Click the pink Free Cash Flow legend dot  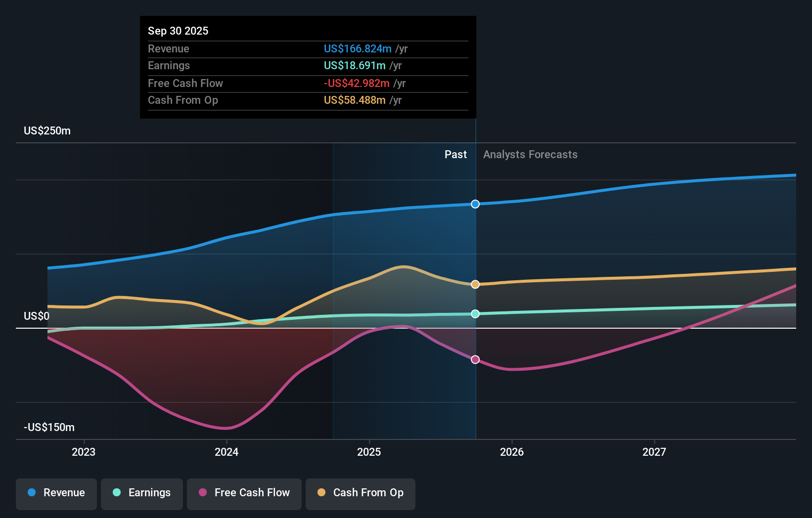[202, 493]
